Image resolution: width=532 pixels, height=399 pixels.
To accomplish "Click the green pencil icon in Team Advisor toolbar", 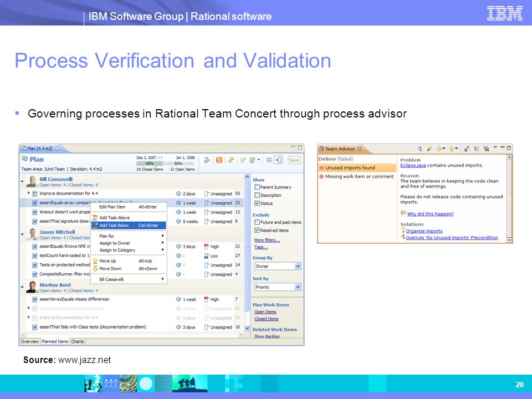I will (x=429, y=149).
